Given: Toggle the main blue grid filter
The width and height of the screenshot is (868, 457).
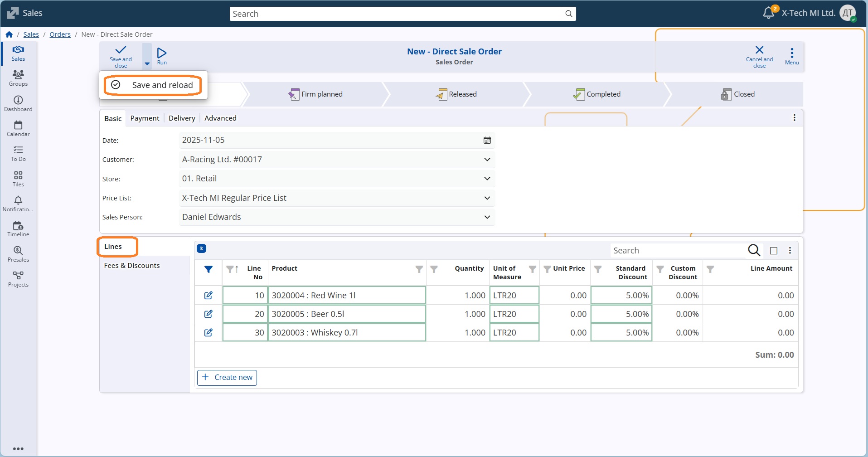Looking at the screenshot, I should tap(209, 269).
